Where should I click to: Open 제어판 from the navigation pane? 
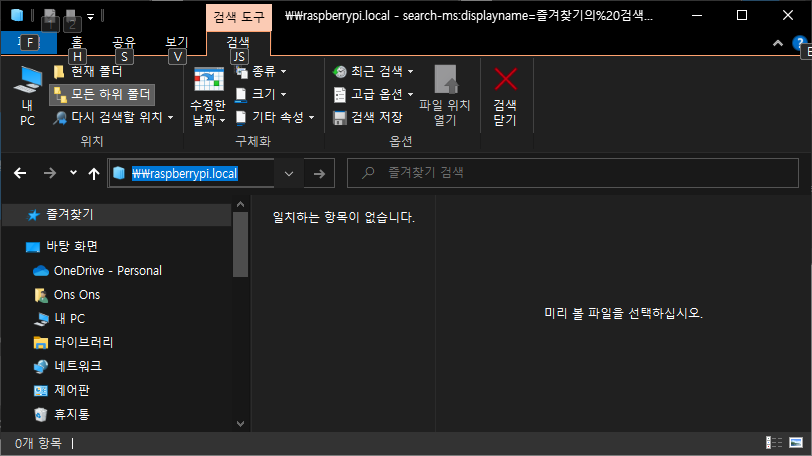[70, 390]
